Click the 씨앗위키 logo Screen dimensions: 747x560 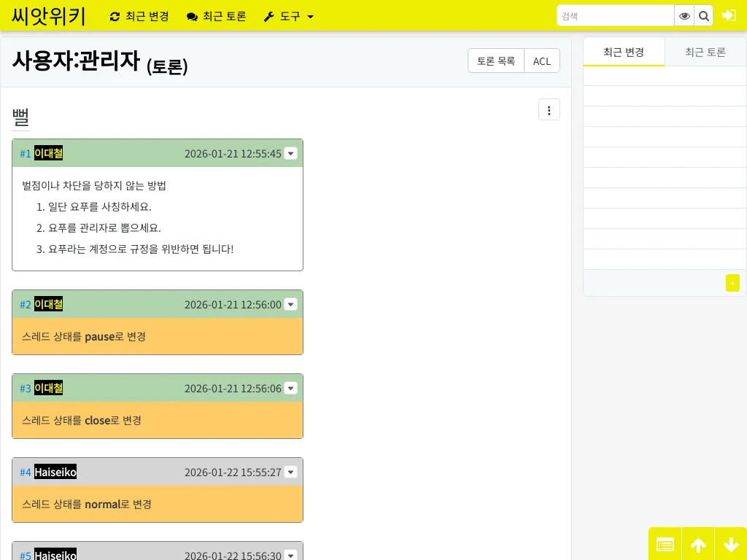47,16
